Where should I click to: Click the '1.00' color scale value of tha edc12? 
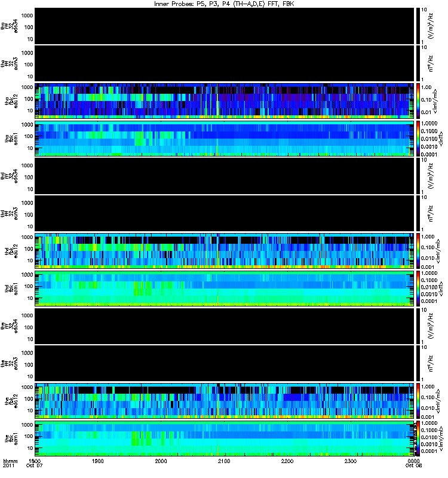tap(426, 87)
